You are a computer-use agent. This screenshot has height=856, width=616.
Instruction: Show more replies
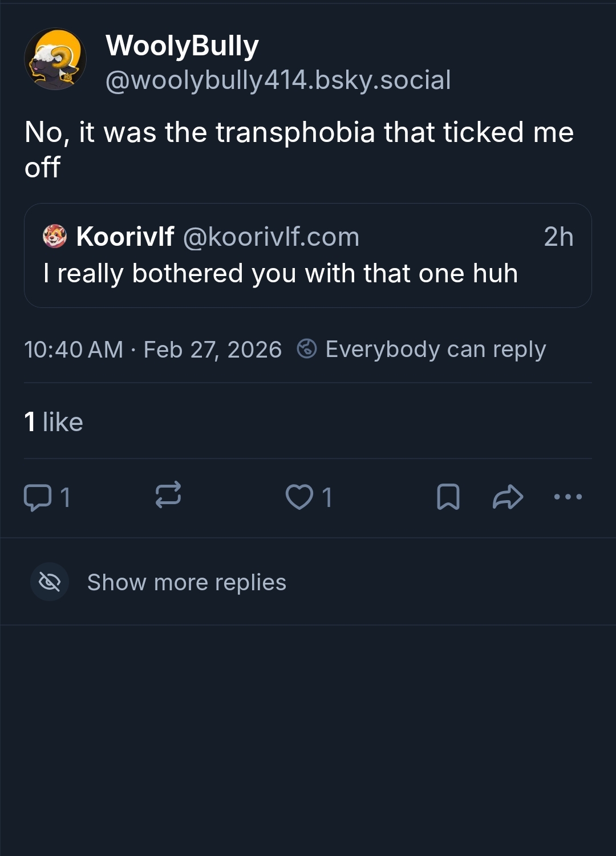pos(187,582)
